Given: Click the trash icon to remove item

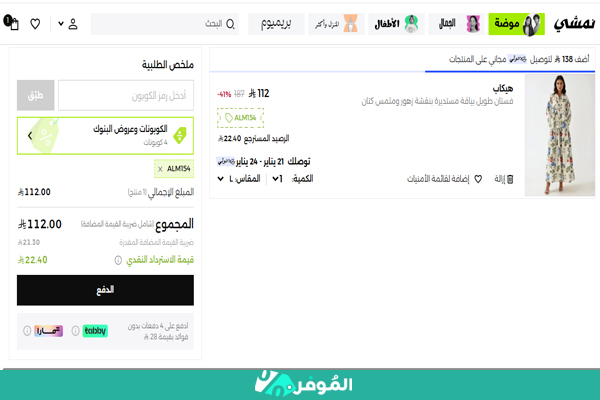Looking at the screenshot, I should (510, 179).
